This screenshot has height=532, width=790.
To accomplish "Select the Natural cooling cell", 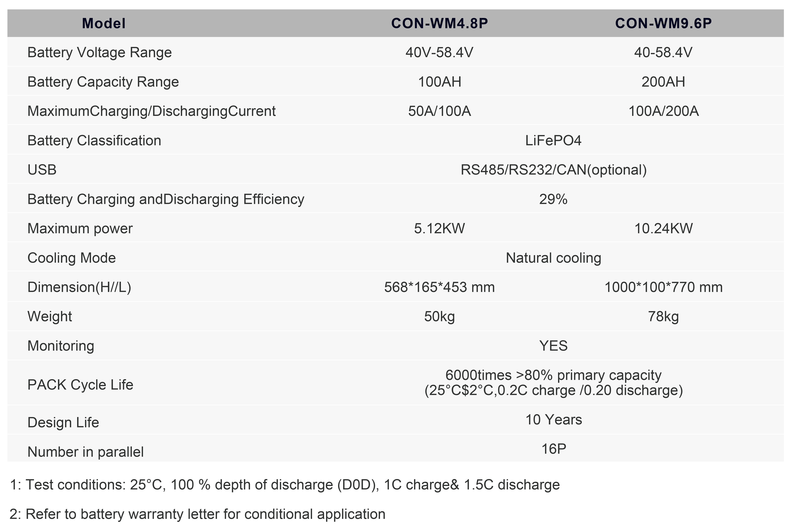I will (x=553, y=258).
